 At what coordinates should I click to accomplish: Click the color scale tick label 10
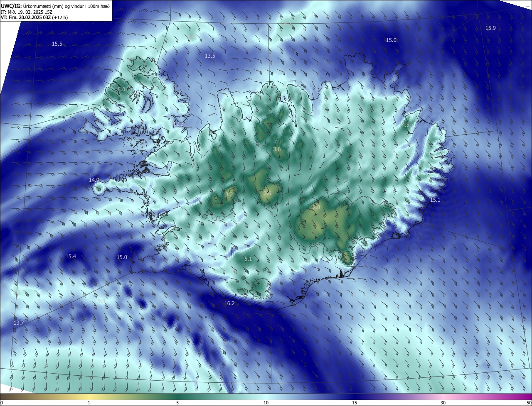point(266,403)
